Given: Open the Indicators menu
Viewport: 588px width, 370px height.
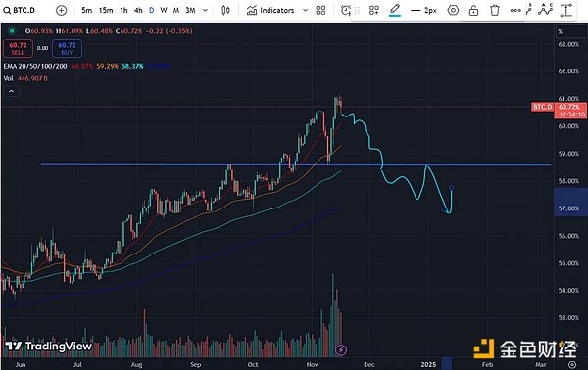Looking at the screenshot, I should [x=270, y=10].
